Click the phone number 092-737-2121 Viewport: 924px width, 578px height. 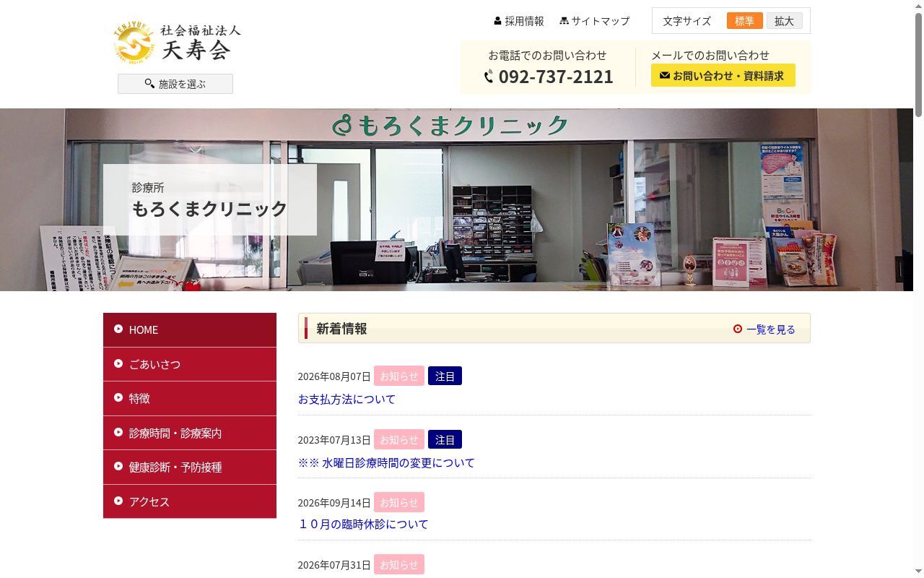556,77
